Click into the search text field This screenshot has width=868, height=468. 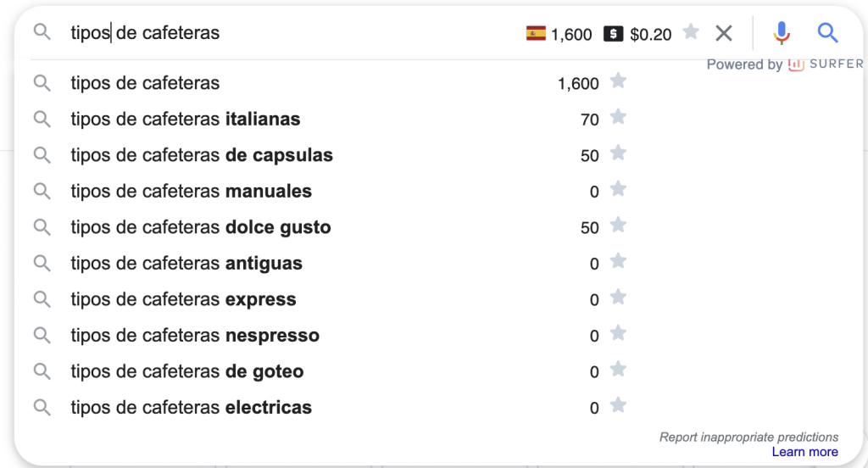tap(293, 33)
